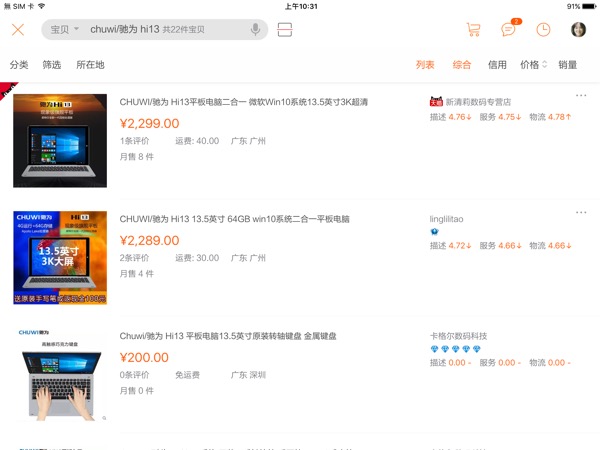Select 描述 4.76 rating score

tap(450, 117)
